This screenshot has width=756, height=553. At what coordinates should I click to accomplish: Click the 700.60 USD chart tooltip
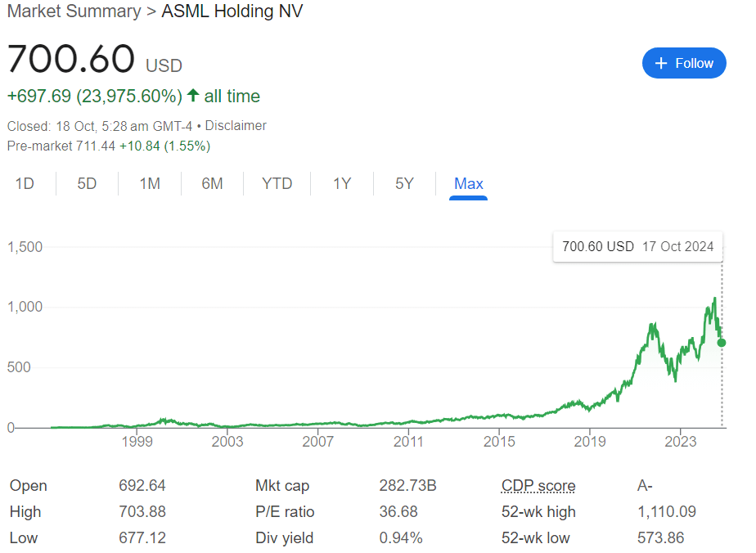pos(637,246)
